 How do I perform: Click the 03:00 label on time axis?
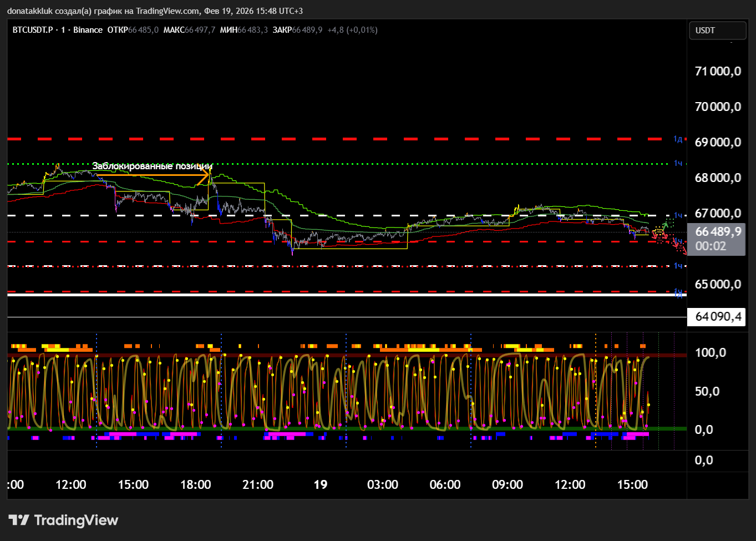click(x=383, y=484)
